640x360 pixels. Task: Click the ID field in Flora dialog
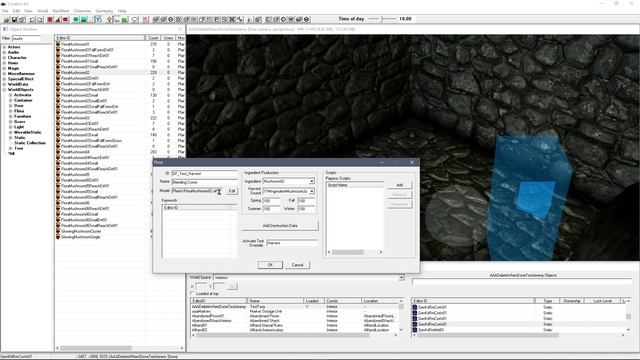pos(204,173)
